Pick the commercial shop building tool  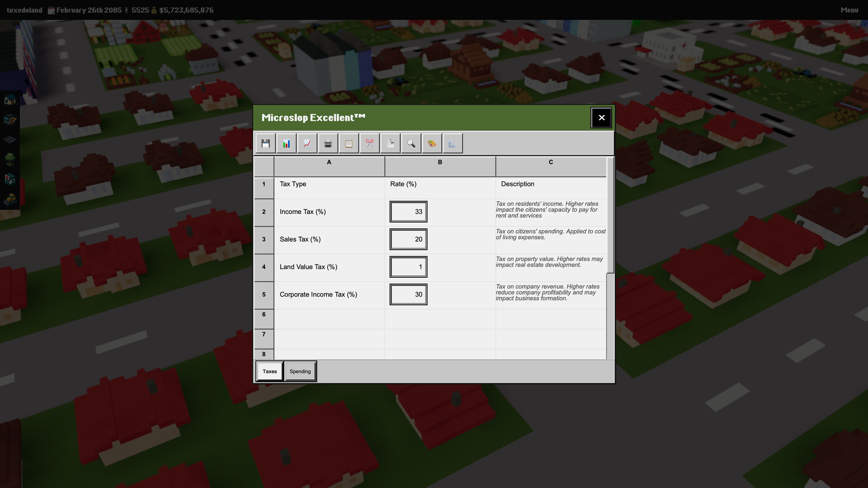[x=9, y=120]
